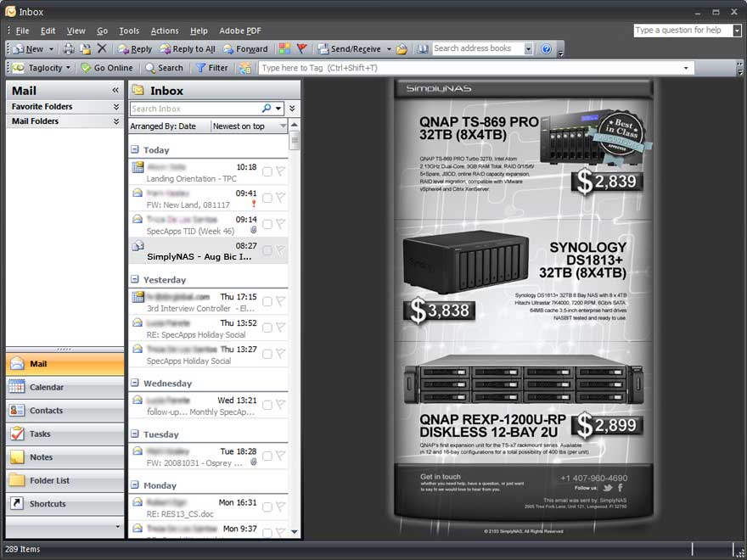
Task: Click the Filter funnel button
Action: [211, 68]
